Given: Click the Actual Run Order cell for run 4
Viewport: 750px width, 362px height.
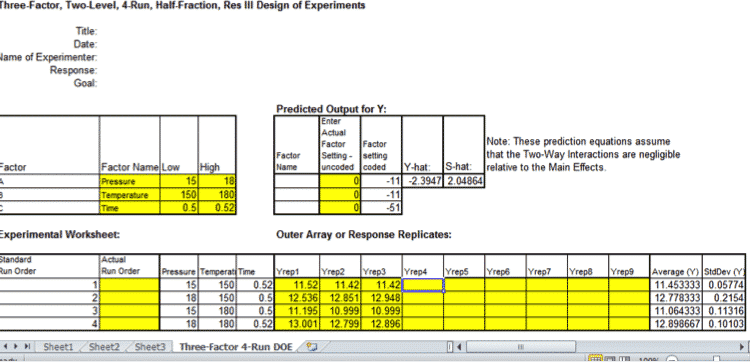Looking at the screenshot, I should pos(130,324).
